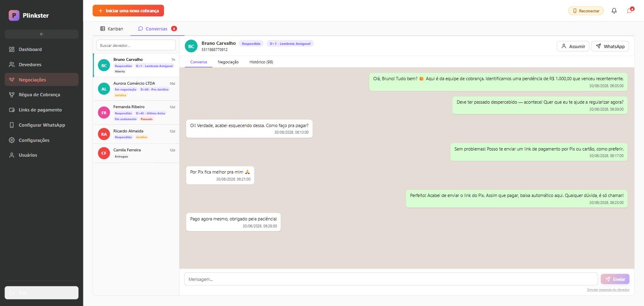
Task: Collapse sidebar using the left arrow
Action: [x=41, y=34]
